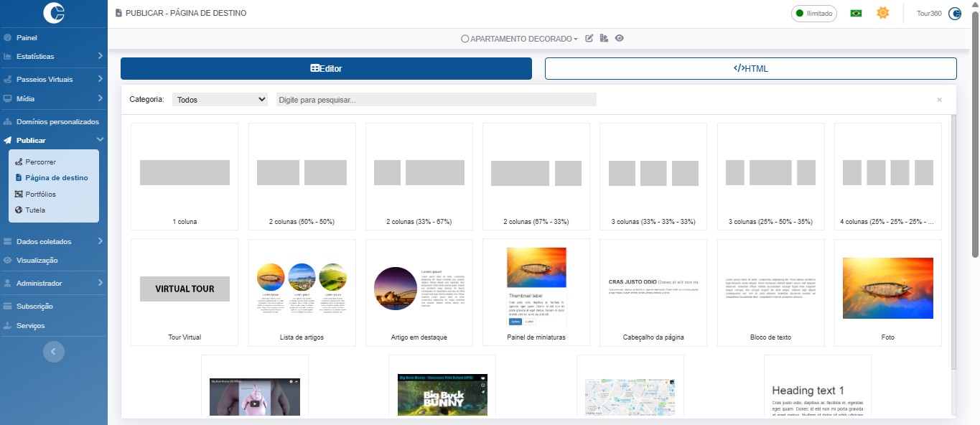Click the Brazil flag language icon

pos(856,13)
